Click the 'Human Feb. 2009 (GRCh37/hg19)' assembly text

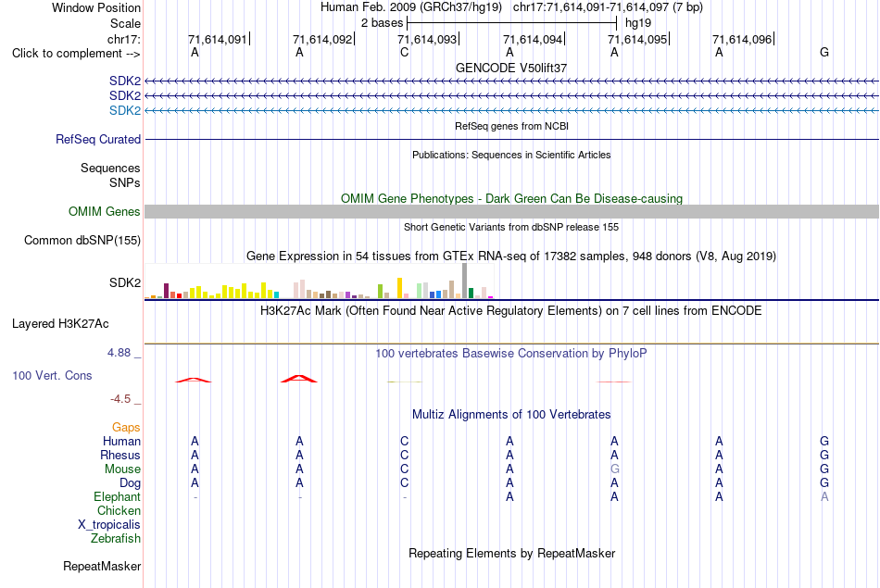(411, 7)
